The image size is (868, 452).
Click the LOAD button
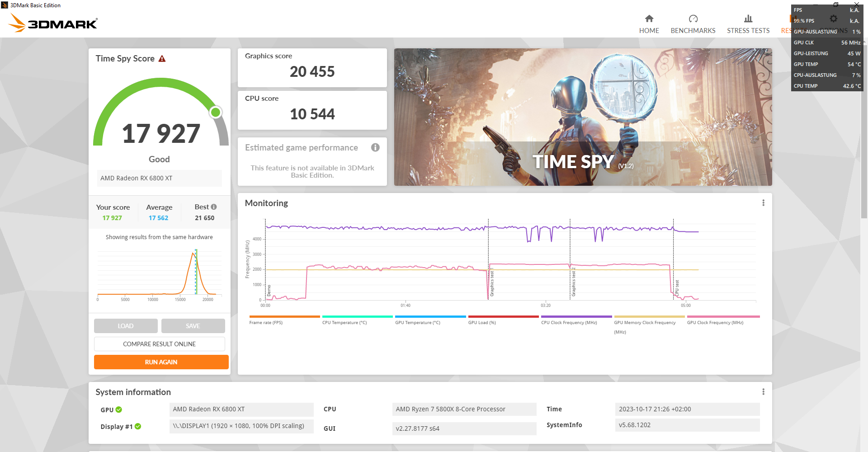[x=126, y=326]
